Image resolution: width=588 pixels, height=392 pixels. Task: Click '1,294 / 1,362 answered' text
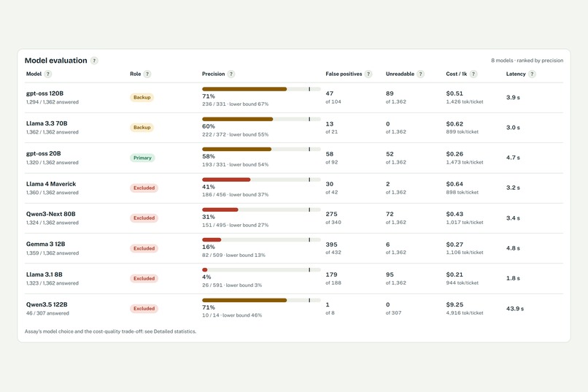(52, 102)
